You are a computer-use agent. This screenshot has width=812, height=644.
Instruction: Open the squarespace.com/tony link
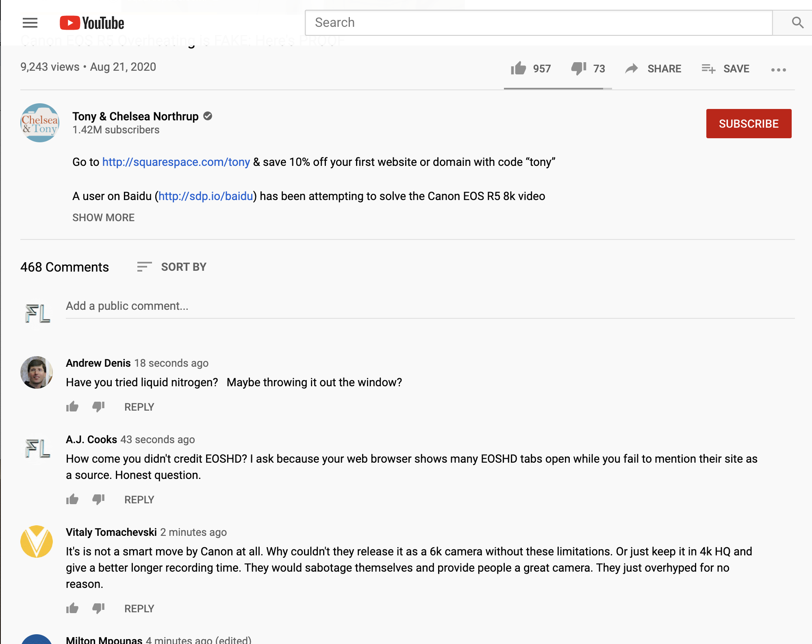pos(176,162)
